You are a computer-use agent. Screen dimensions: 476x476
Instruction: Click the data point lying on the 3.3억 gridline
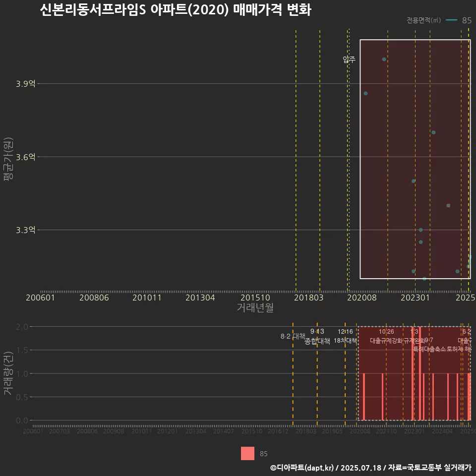pyautogui.click(x=420, y=230)
